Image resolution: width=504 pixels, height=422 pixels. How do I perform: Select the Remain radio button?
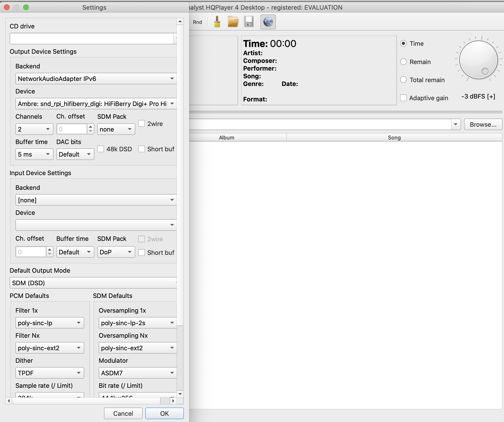point(403,62)
